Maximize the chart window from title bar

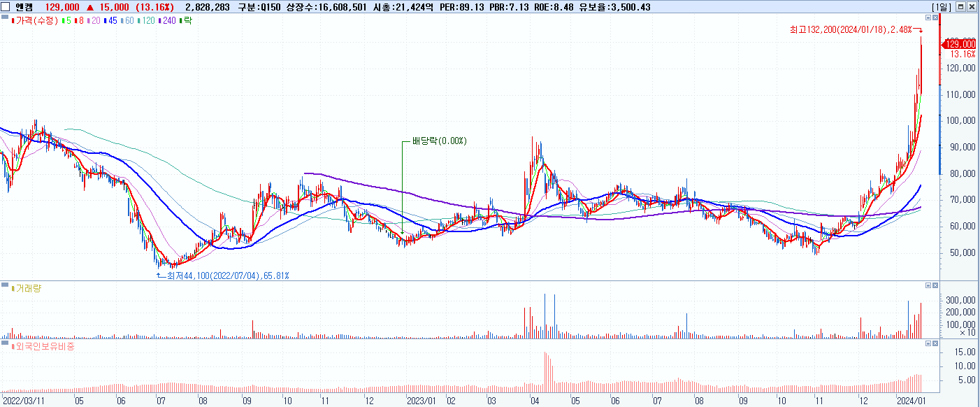pos(960,6)
